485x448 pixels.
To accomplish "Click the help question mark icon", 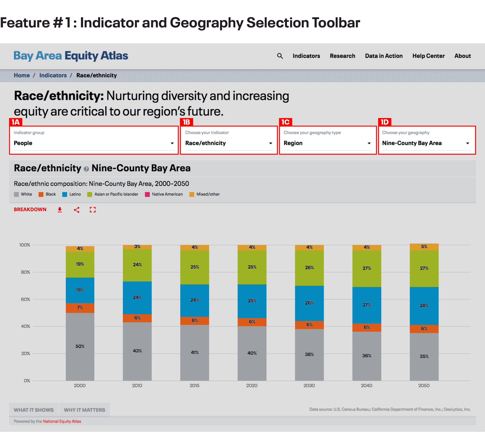I will [86, 169].
